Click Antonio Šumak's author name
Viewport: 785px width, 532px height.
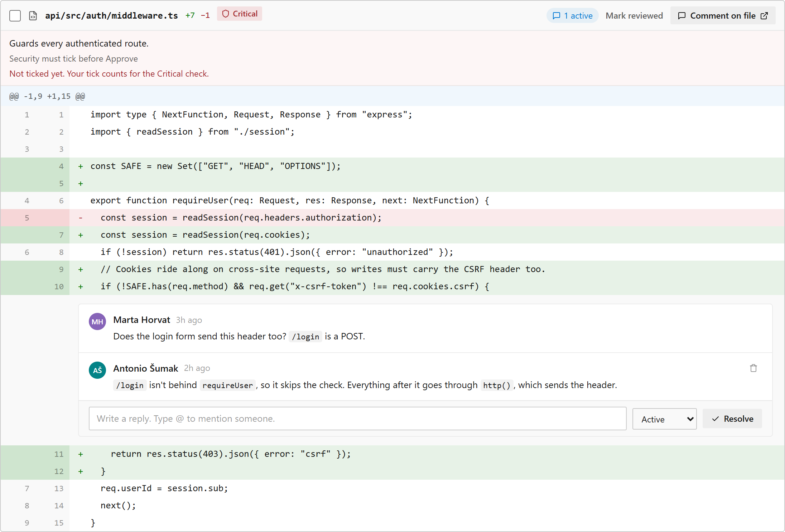(146, 368)
